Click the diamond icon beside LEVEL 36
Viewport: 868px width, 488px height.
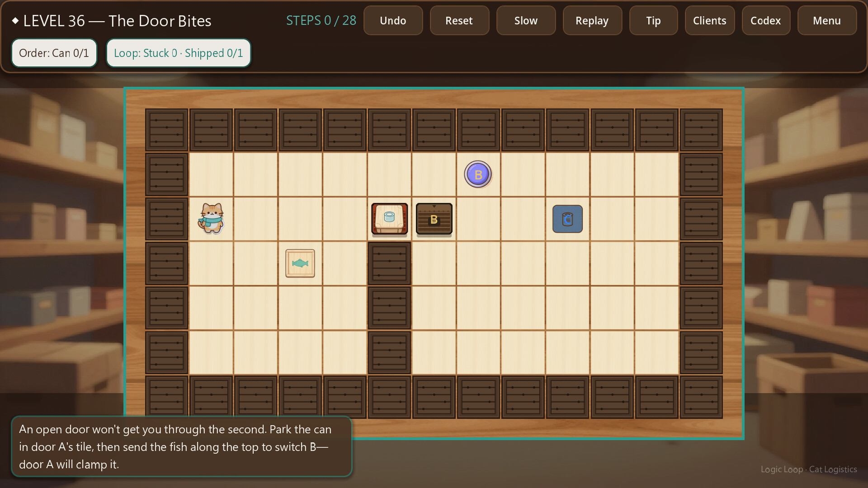[x=15, y=21]
